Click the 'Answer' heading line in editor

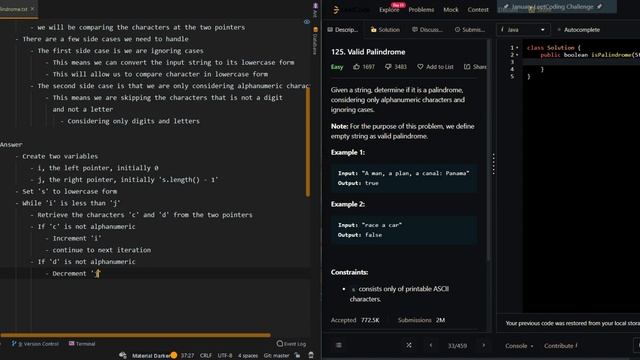pos(11,144)
